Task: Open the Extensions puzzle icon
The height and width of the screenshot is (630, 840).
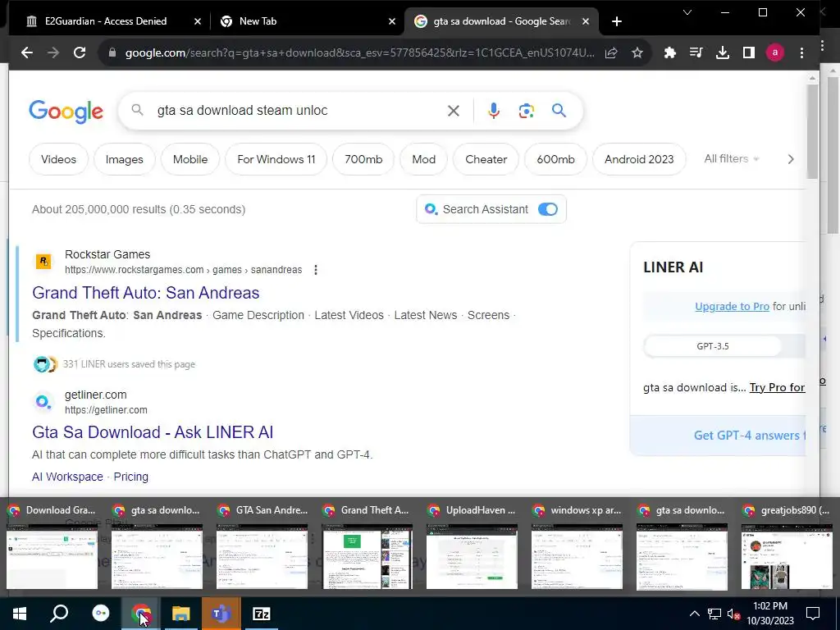Action: tap(669, 52)
